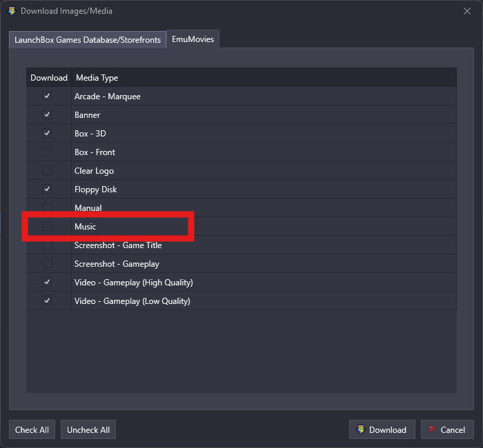
Task: Tick the Manual checkbox
Action: (47, 207)
